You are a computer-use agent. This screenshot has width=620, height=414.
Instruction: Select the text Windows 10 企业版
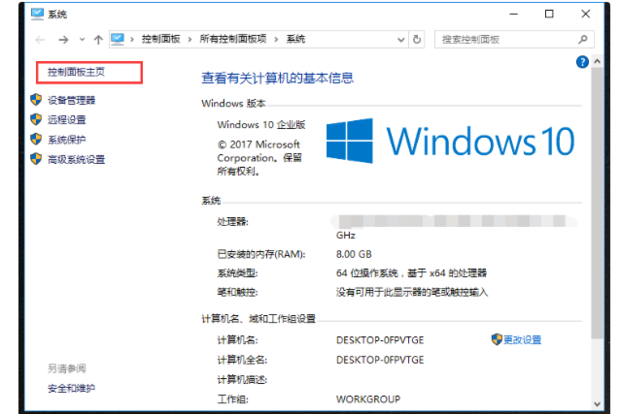[261, 125]
